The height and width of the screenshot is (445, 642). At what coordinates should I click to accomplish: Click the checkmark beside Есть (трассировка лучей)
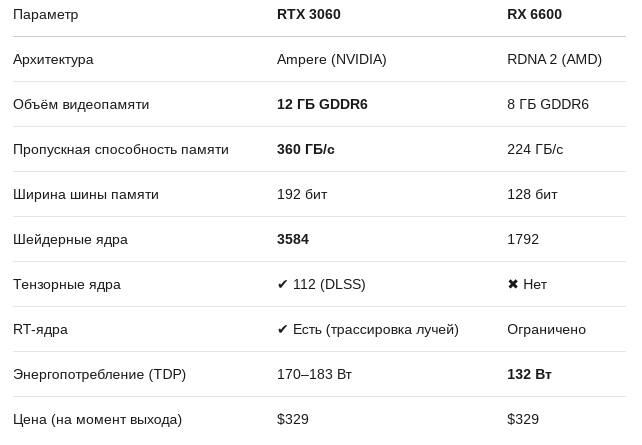click(x=283, y=330)
